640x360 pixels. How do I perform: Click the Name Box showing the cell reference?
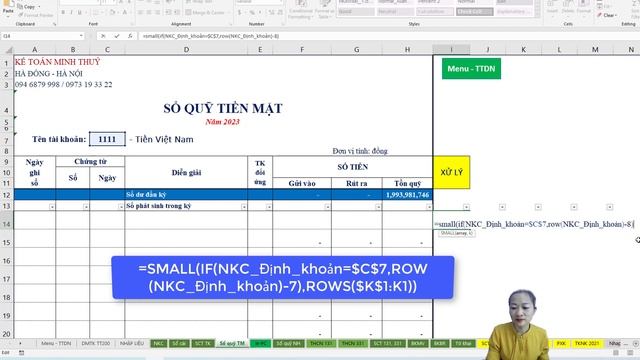(39, 36)
